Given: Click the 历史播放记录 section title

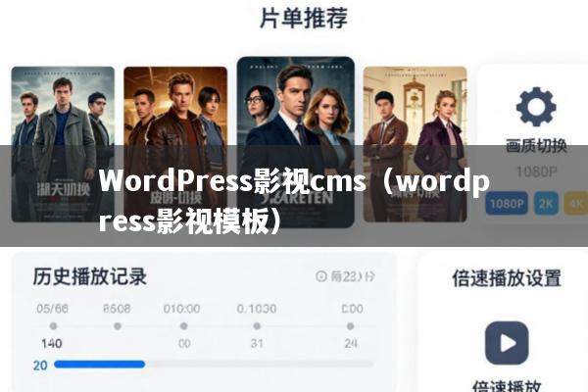Looking at the screenshot, I should point(89,276).
